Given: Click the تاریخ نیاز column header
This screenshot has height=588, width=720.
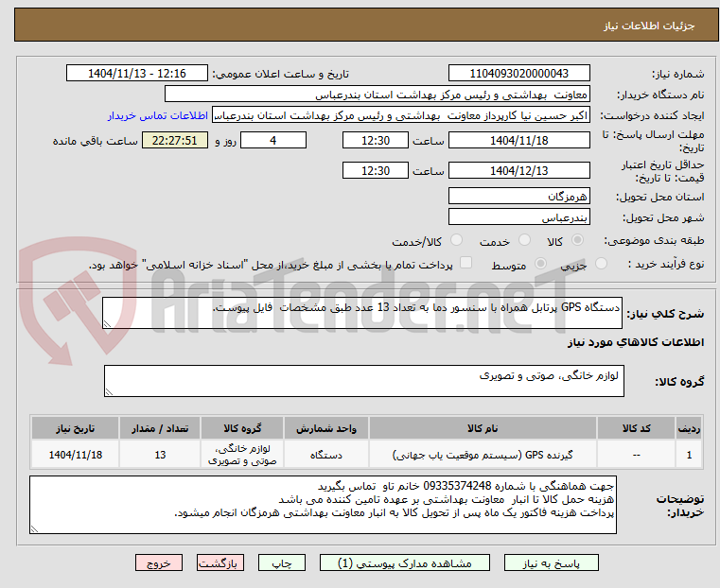Looking at the screenshot, I should coord(76,428).
